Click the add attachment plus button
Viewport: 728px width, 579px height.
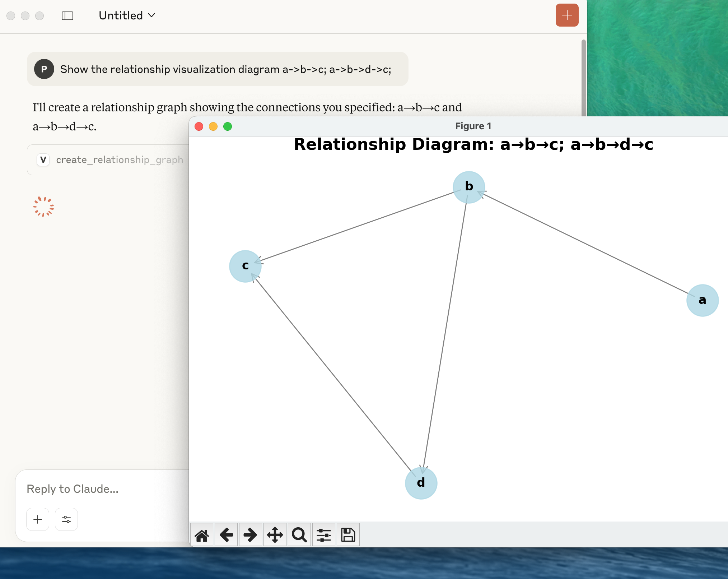point(38,519)
